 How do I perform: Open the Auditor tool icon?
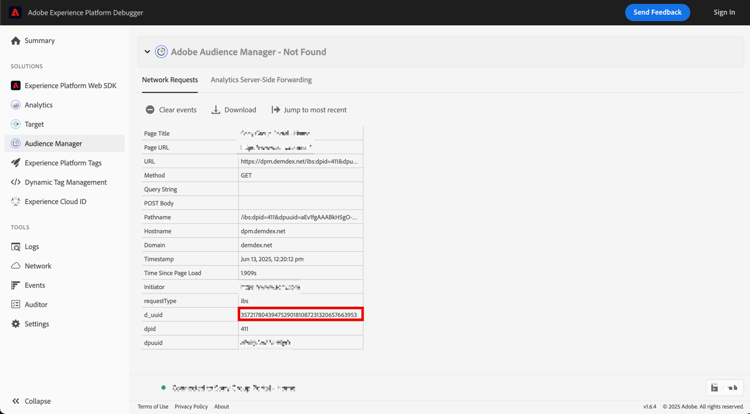coord(16,305)
